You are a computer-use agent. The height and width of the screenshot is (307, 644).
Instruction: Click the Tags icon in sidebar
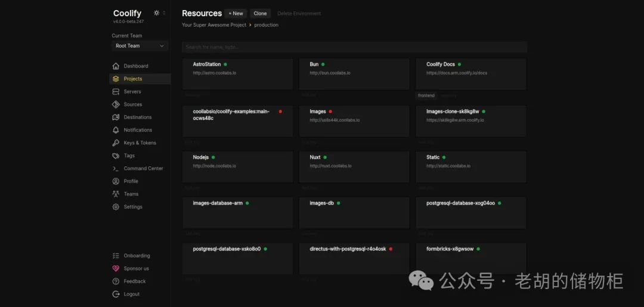click(116, 156)
